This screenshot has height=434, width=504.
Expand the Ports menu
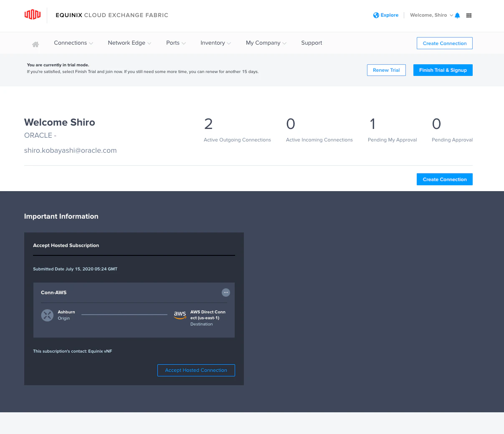[x=176, y=43]
